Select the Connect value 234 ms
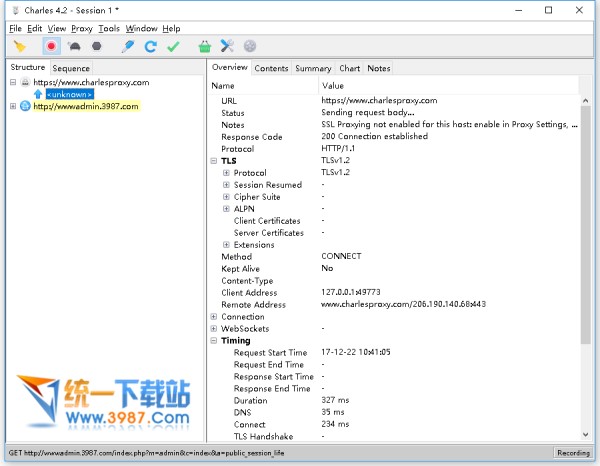The height and width of the screenshot is (466, 600). (335, 424)
